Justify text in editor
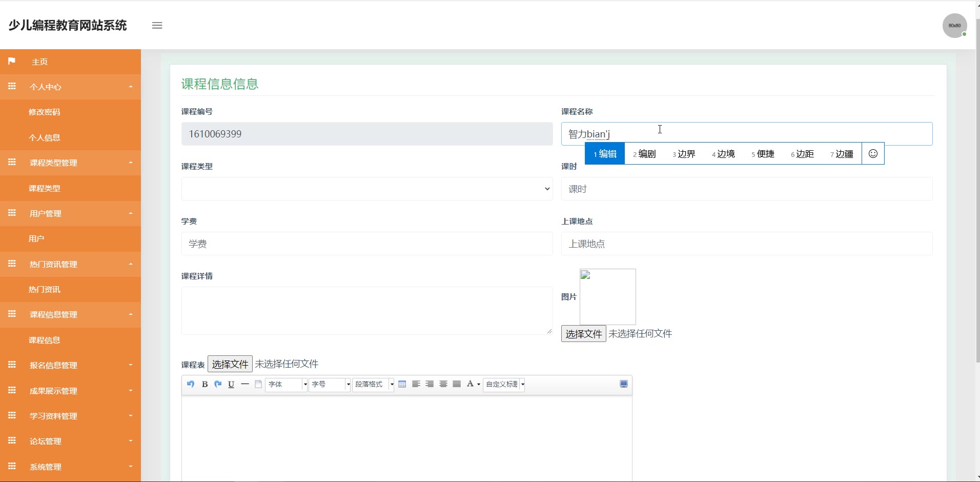 (457, 384)
